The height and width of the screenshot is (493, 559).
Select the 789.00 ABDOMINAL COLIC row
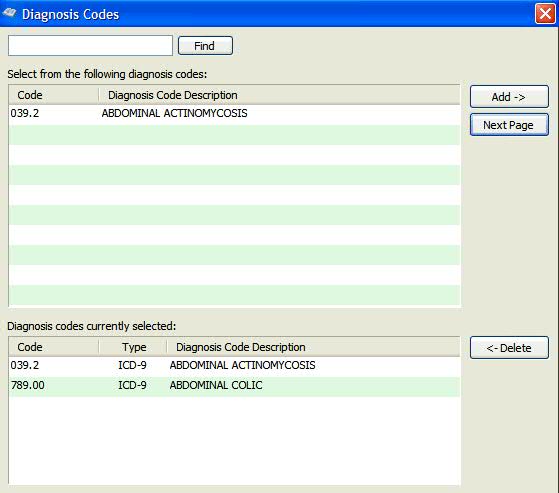pos(234,385)
